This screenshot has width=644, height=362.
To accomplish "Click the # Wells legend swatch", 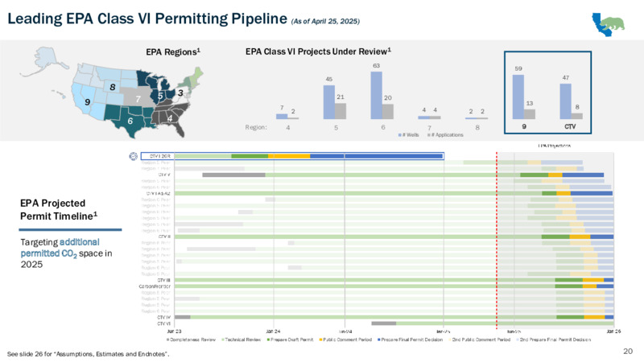I will (x=399, y=135).
